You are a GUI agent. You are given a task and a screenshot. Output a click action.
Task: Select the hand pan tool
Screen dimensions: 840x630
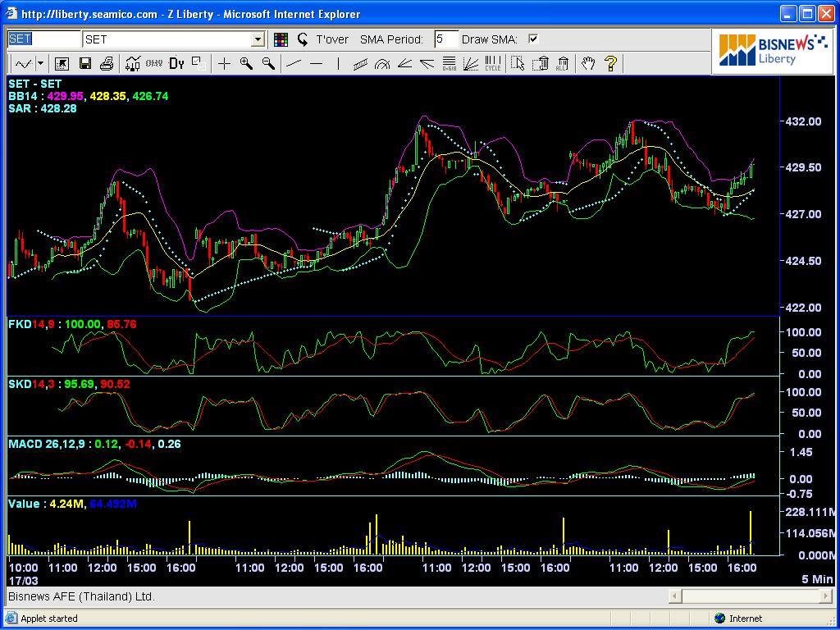coord(587,64)
